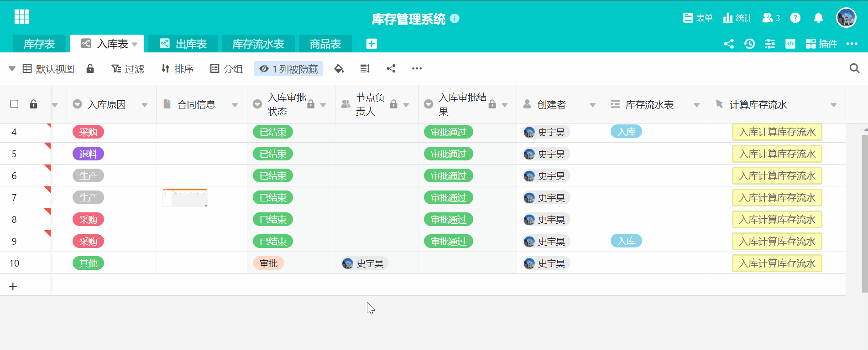Click the view share icon in toolbar
This screenshot has height=350, width=868.
click(x=391, y=68)
